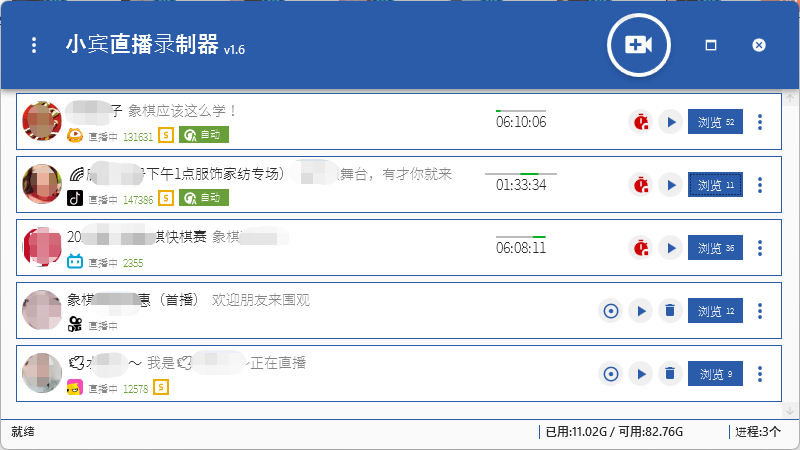Stop the recording timed 06:10:06

click(x=640, y=122)
